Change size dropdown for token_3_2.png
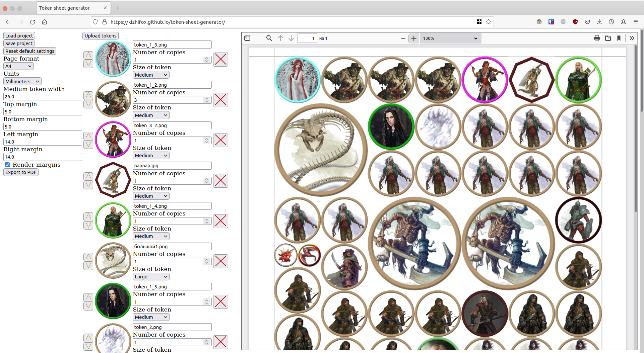This screenshot has width=644, height=353. pyautogui.click(x=151, y=156)
